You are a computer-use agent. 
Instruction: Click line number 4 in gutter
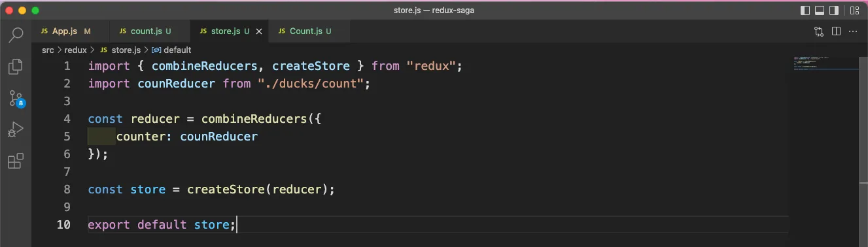point(67,119)
